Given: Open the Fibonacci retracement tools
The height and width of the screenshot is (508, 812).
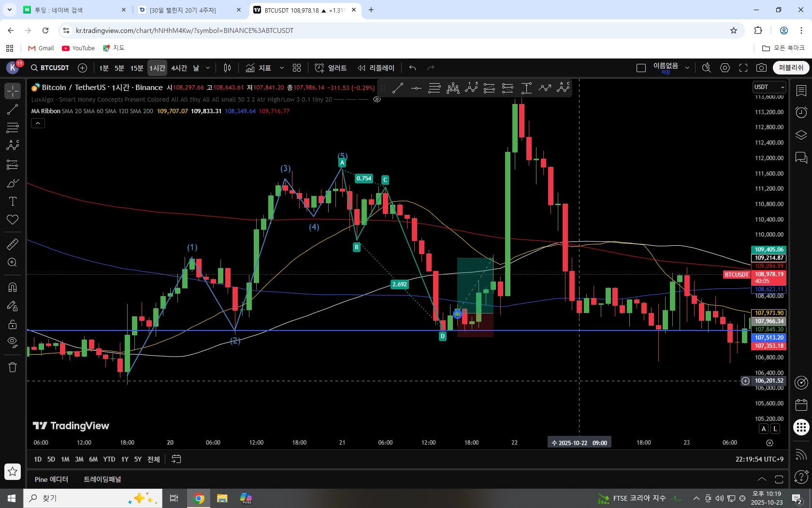Looking at the screenshot, I should [13, 128].
